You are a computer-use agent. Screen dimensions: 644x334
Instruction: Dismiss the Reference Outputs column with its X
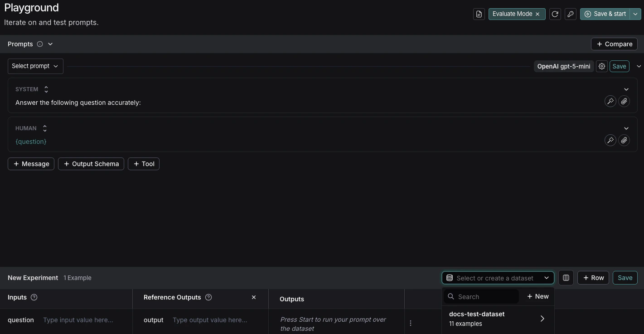click(254, 297)
